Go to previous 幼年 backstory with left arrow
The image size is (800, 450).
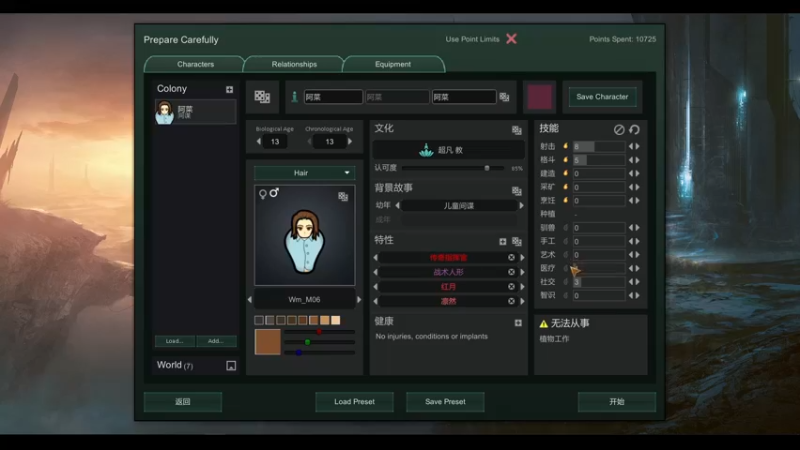[x=397, y=205]
